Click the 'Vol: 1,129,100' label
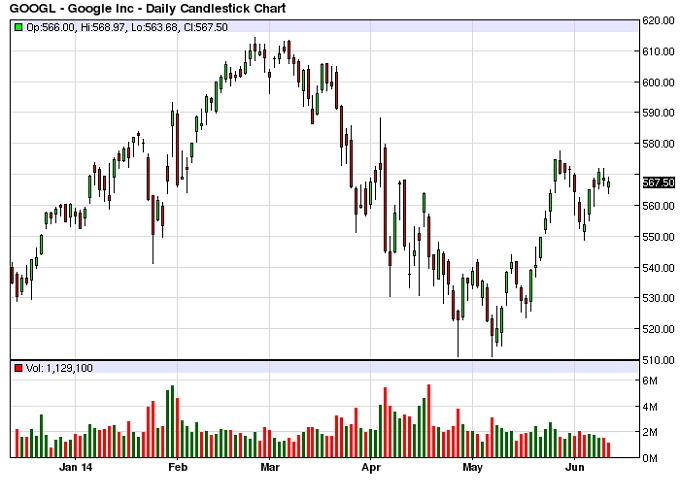Image resolution: width=680 pixels, height=497 pixels. click(59, 368)
